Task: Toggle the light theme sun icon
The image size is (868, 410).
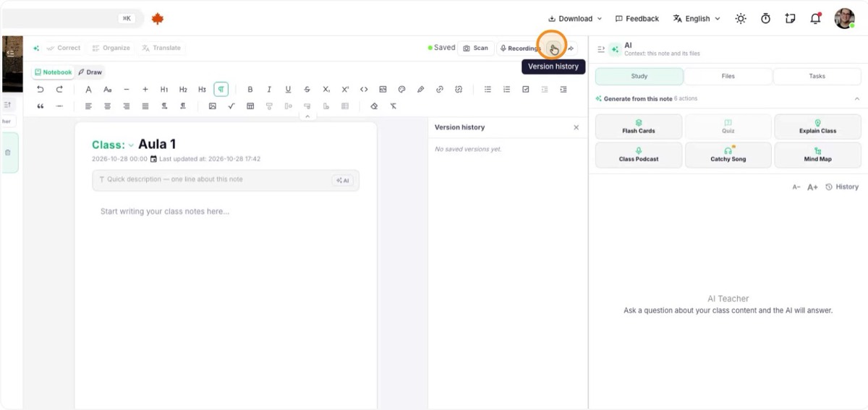Action: [x=741, y=19]
